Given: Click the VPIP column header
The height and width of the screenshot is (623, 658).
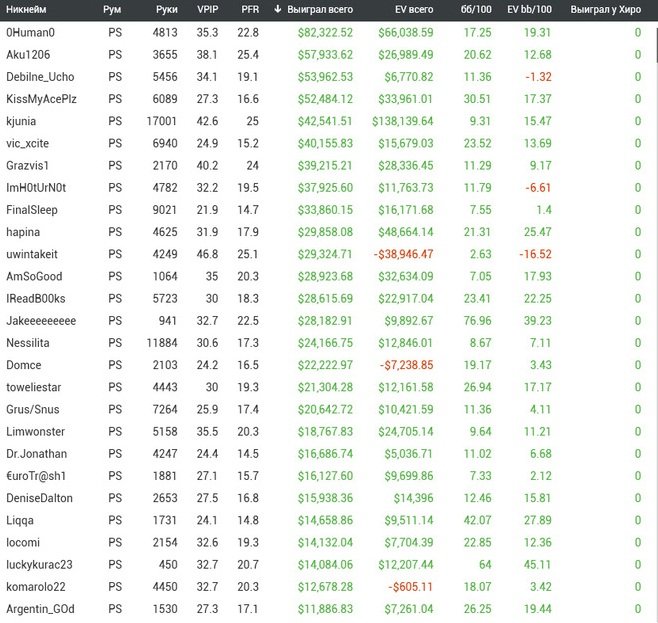Looking at the screenshot, I should pyautogui.click(x=207, y=9).
